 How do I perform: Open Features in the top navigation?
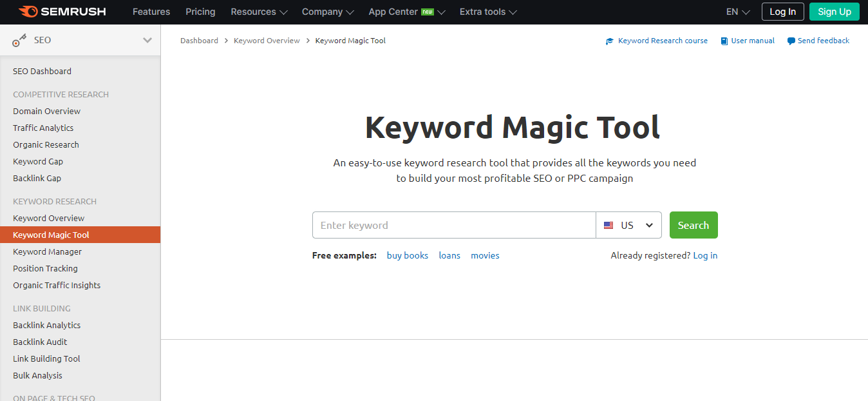click(x=151, y=12)
